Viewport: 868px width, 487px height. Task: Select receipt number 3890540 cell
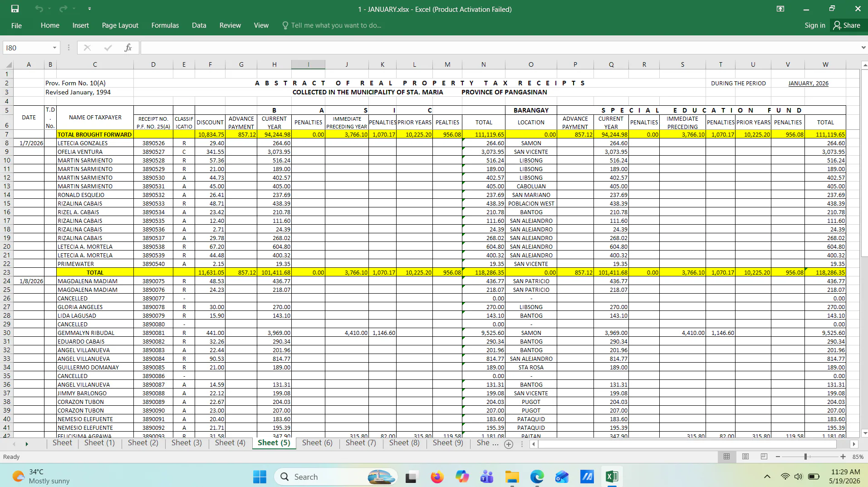(x=153, y=264)
